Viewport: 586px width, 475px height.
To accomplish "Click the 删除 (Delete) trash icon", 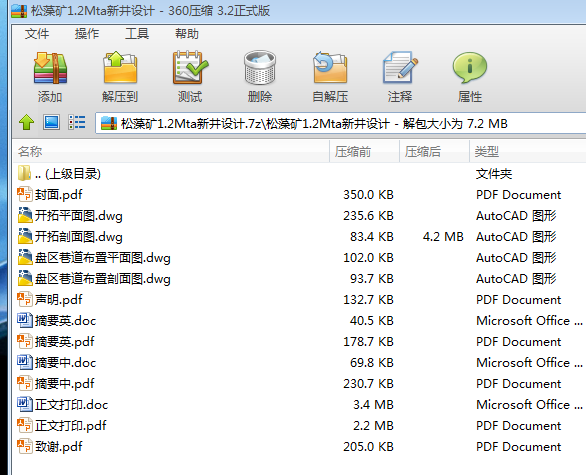I will (x=260, y=67).
